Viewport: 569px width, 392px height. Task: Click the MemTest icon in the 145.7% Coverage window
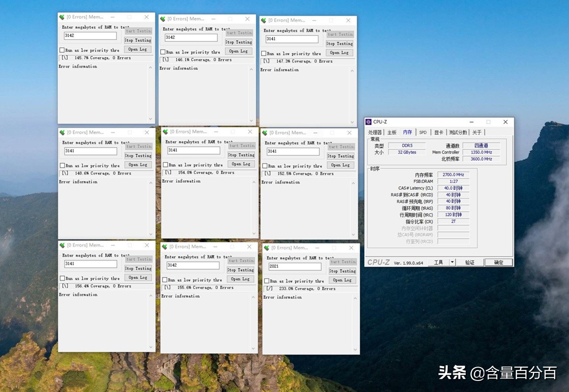click(x=61, y=16)
